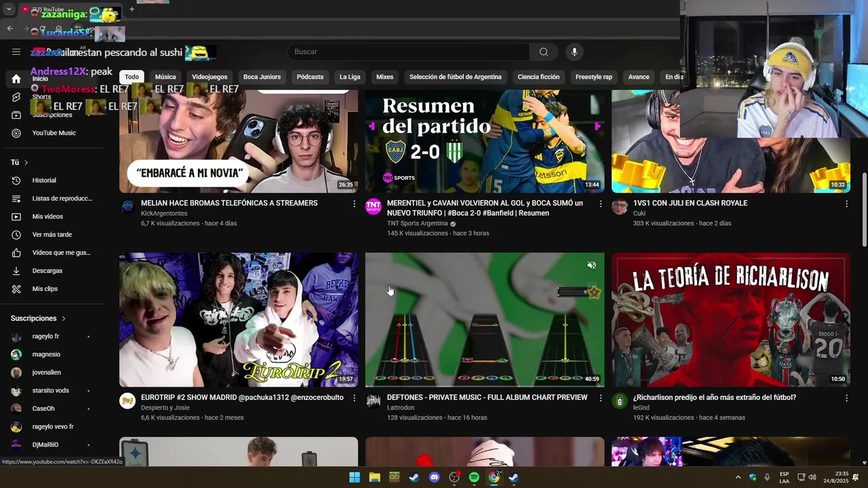Click Windows Start button on taskbar

click(355, 477)
